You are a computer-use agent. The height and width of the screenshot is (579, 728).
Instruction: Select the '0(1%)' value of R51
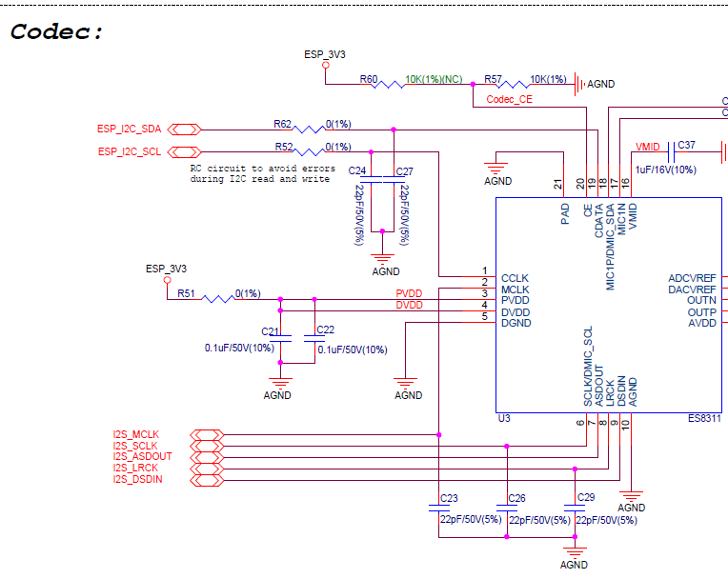click(x=248, y=293)
